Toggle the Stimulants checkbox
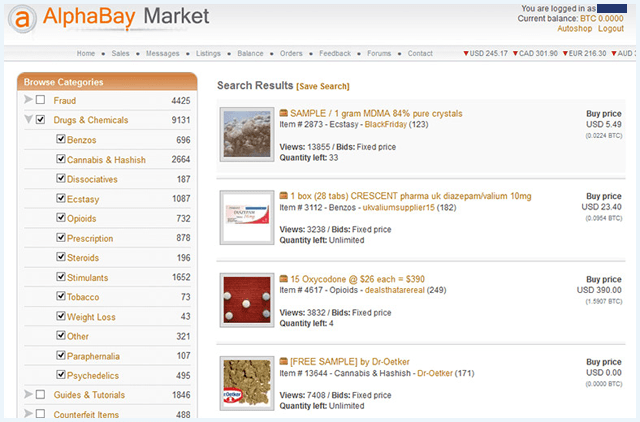 [61, 277]
